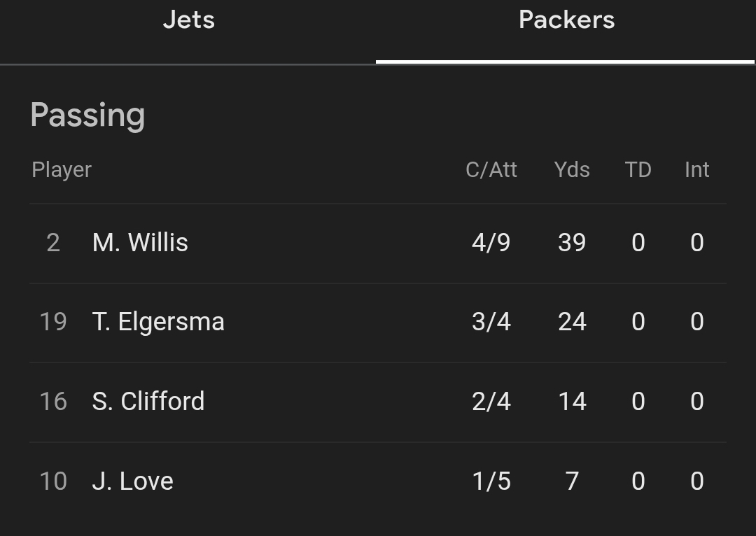This screenshot has height=536, width=756.
Task: Click M. Willis's 4/9 completions value
Action: [x=491, y=243]
